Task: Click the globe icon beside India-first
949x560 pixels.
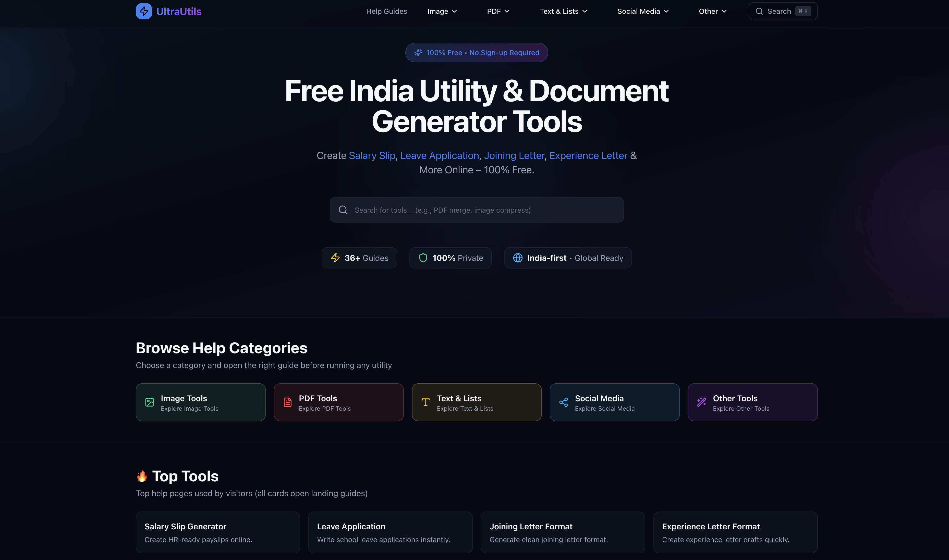Action: 518,258
